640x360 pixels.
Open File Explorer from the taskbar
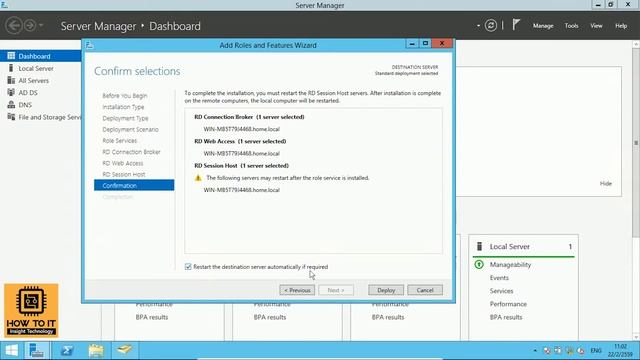pos(96,350)
